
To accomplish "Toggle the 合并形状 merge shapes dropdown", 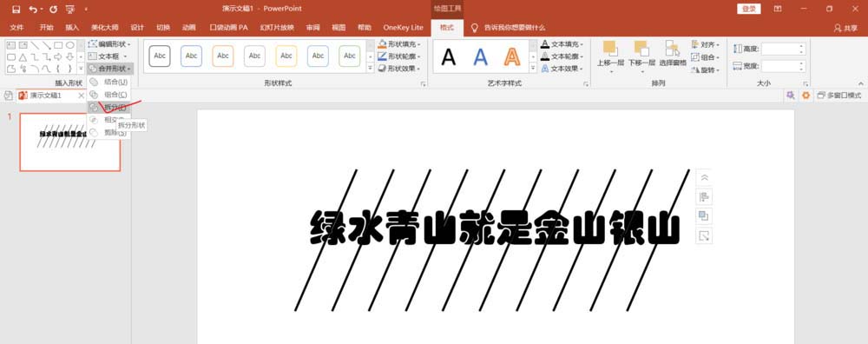I will (x=110, y=68).
